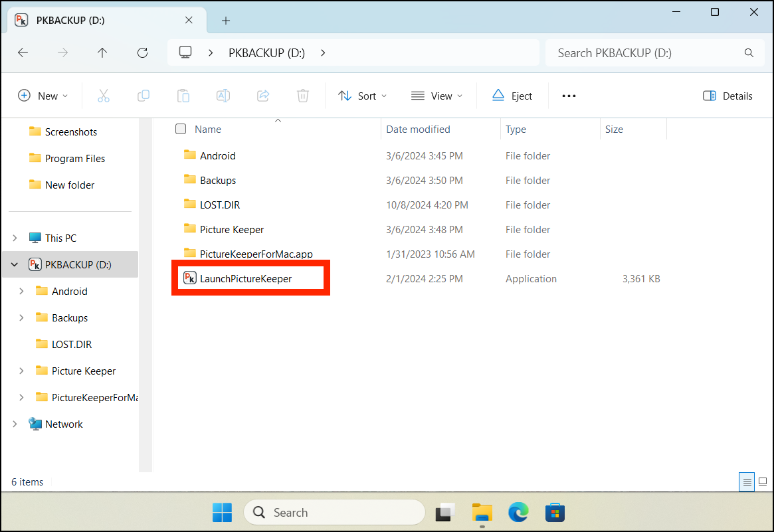Open Screenshots in the navigation pane
This screenshot has height=532, width=774.
coord(70,132)
